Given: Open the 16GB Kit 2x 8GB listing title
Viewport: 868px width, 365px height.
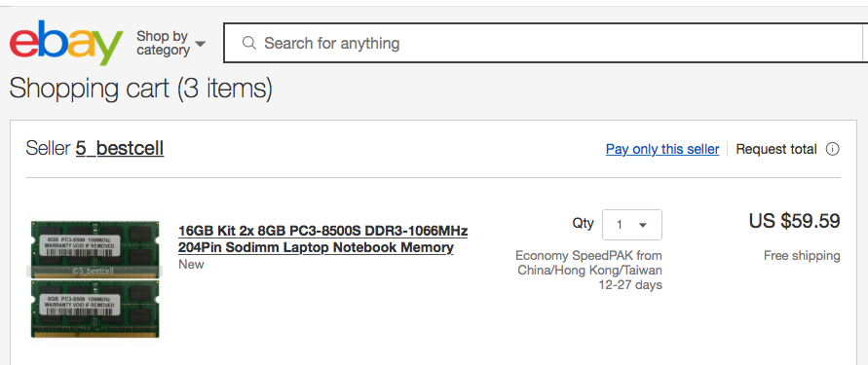Looking at the screenshot, I should tap(322, 238).
